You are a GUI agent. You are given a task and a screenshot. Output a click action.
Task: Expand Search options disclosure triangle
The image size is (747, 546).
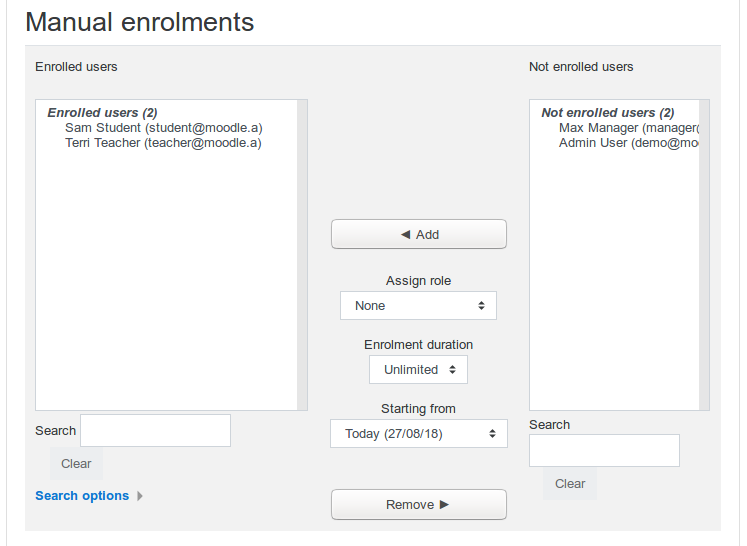[140, 496]
